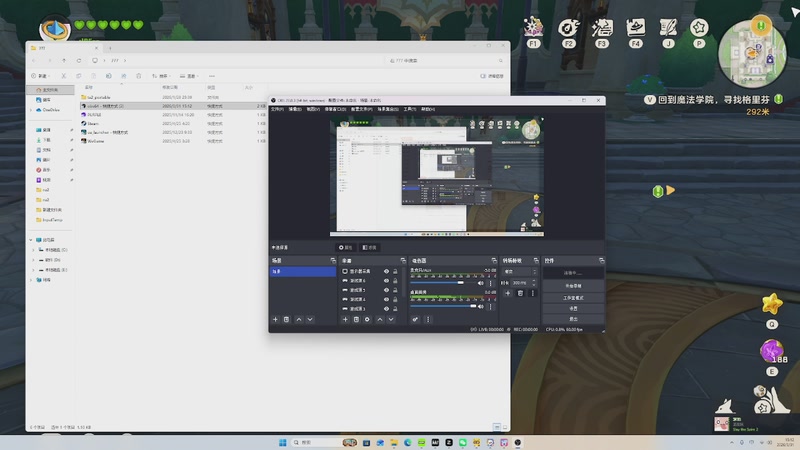Open Desktop Audio channel three-dot options
The height and width of the screenshot is (450, 800).
[491, 307]
